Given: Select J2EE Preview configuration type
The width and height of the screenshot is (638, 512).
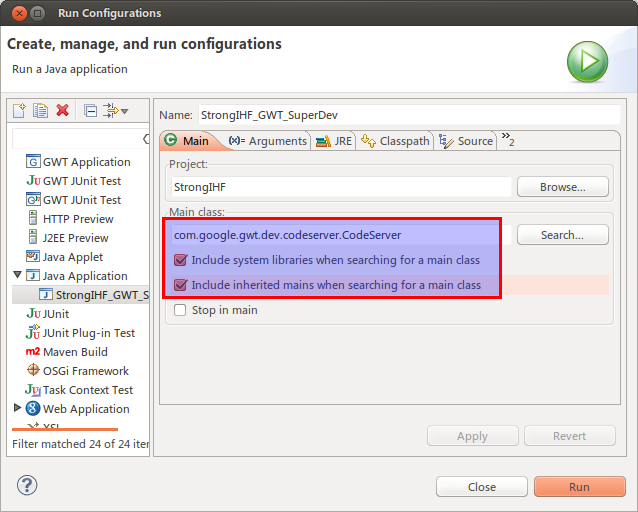Looking at the screenshot, I should pyautogui.click(x=67, y=238).
